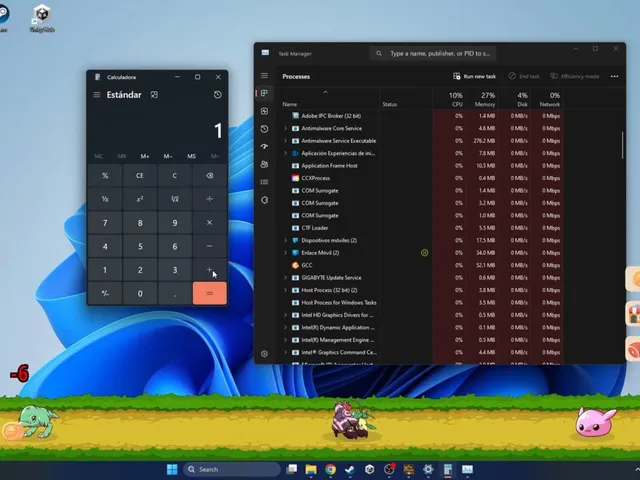The width and height of the screenshot is (640, 480).
Task: Open Task Manager Performance sidebar icon
Action: click(x=264, y=111)
